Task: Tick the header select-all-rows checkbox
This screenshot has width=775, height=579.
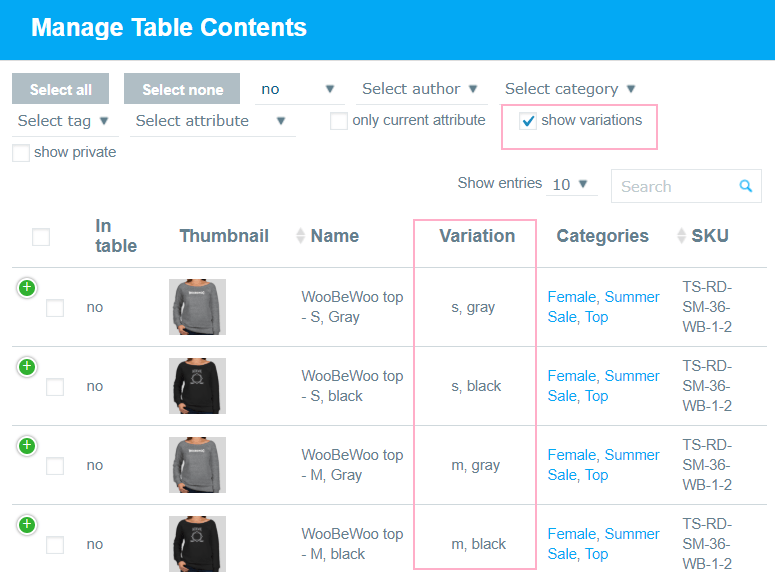Action: point(41,237)
